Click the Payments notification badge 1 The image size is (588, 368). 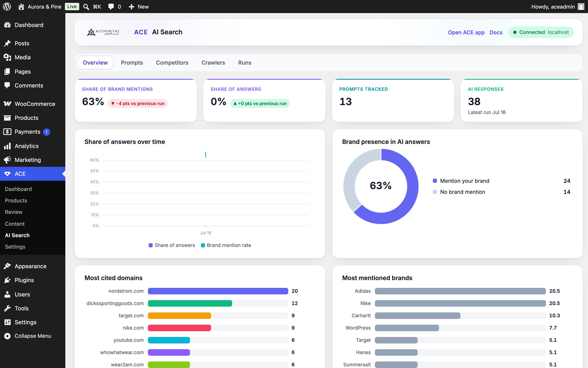46,132
